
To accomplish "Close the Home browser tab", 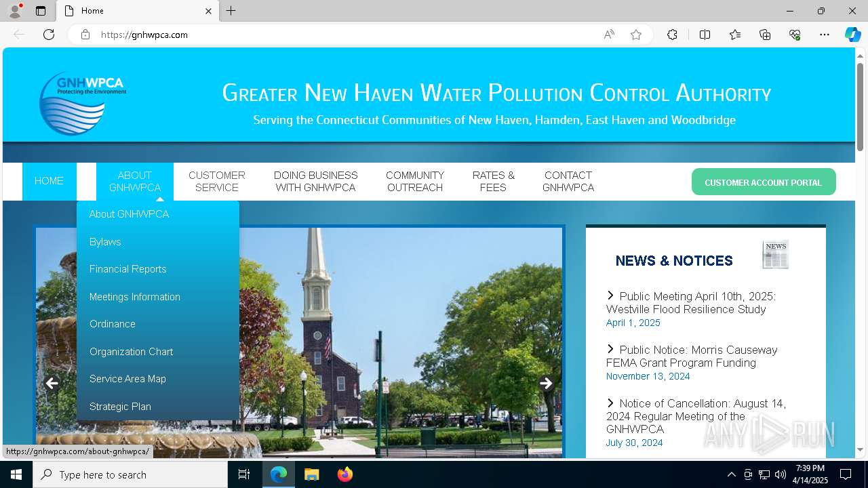I will (x=208, y=11).
